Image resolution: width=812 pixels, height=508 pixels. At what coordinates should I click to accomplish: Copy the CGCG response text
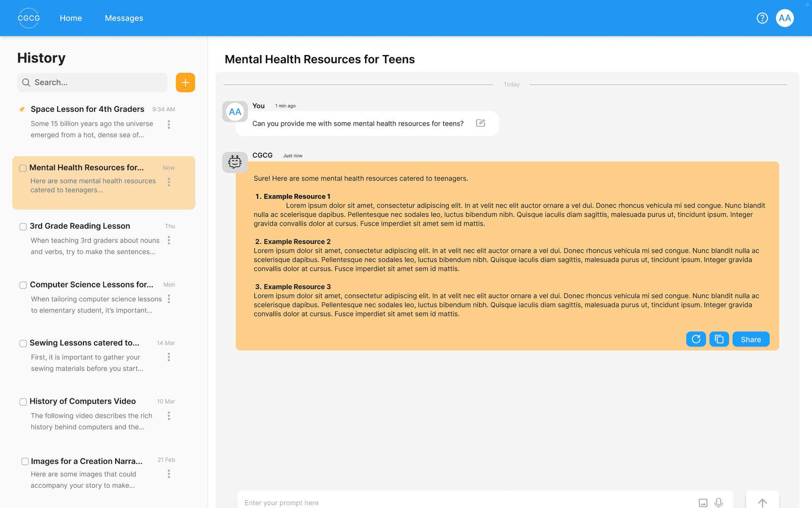click(x=719, y=339)
